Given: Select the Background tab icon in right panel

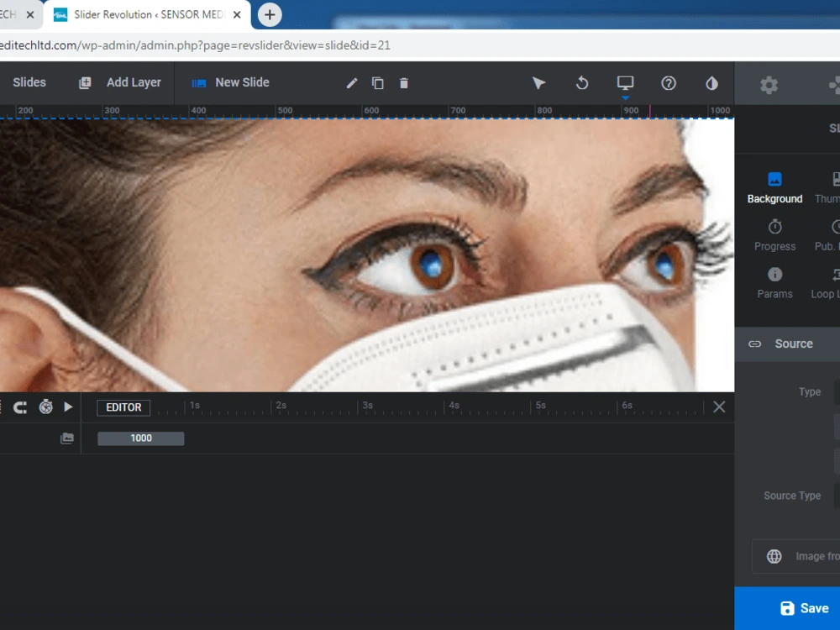Looking at the screenshot, I should point(774,179).
